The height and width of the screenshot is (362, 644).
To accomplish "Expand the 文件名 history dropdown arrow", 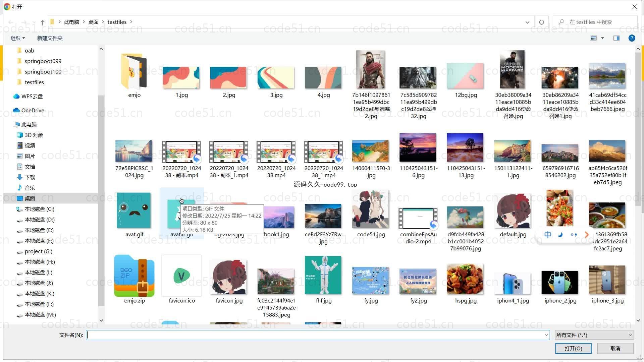I will pos(546,335).
